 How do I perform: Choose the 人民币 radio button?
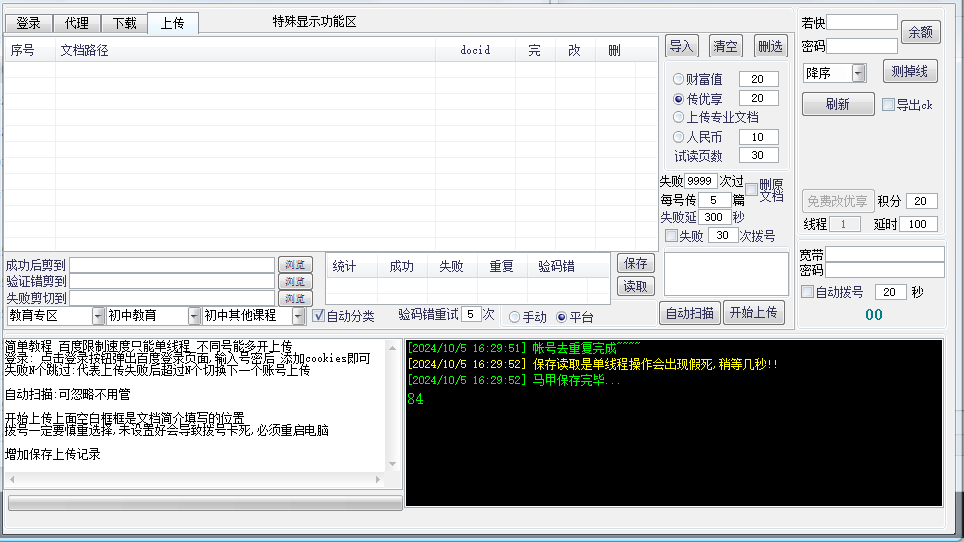(679, 137)
